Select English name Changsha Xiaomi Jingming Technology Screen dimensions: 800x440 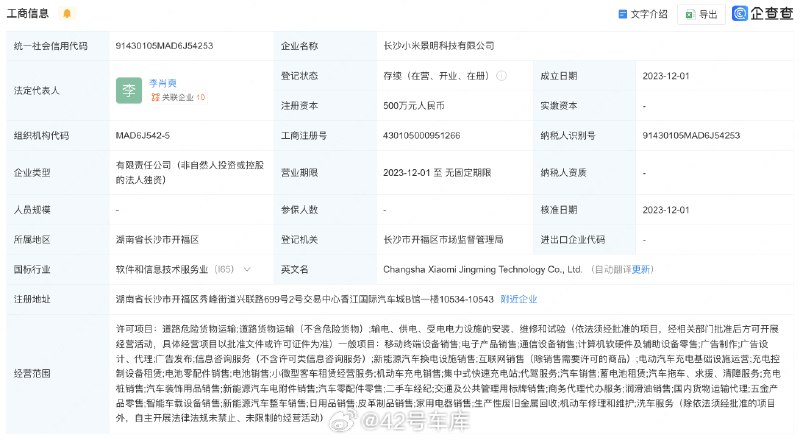point(483,269)
